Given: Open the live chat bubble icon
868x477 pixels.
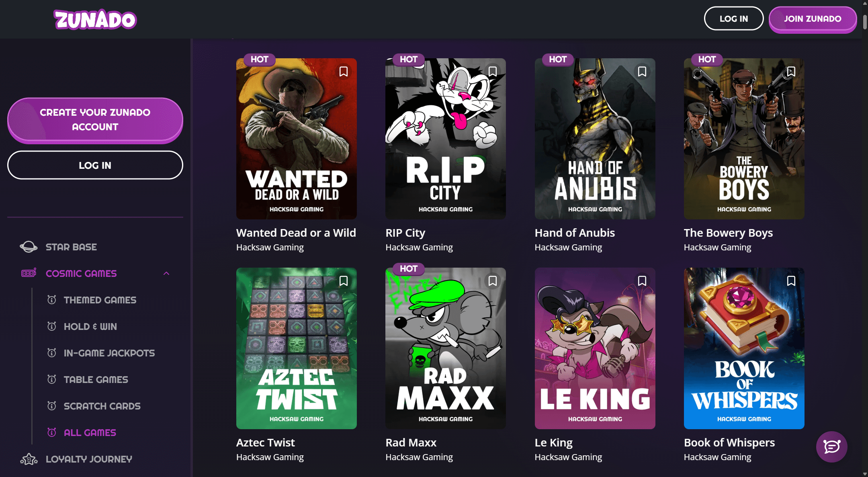Looking at the screenshot, I should point(831,446).
